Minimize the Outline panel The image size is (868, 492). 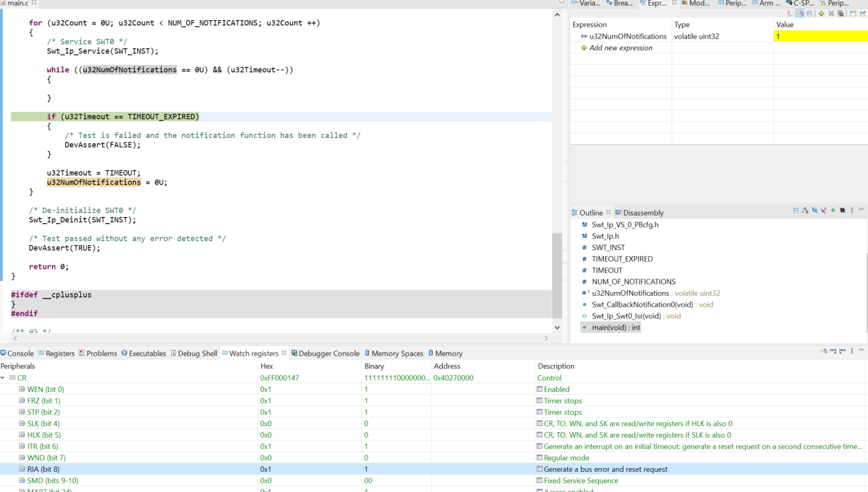coord(861,209)
